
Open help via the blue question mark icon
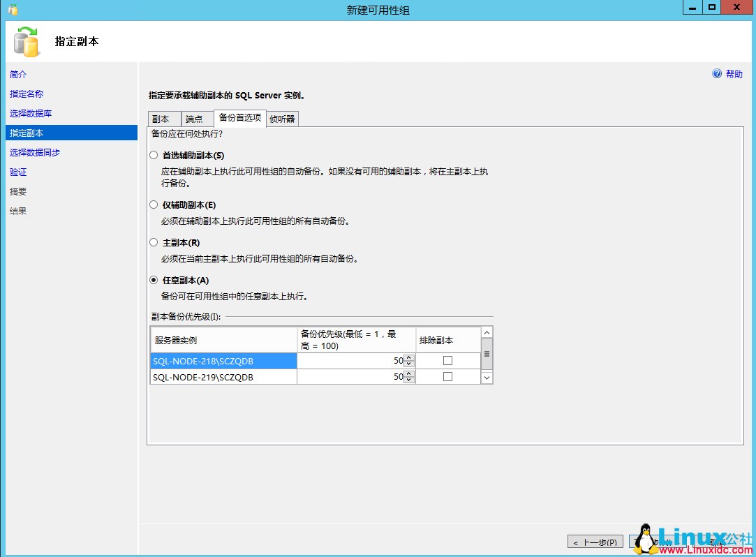[718, 73]
